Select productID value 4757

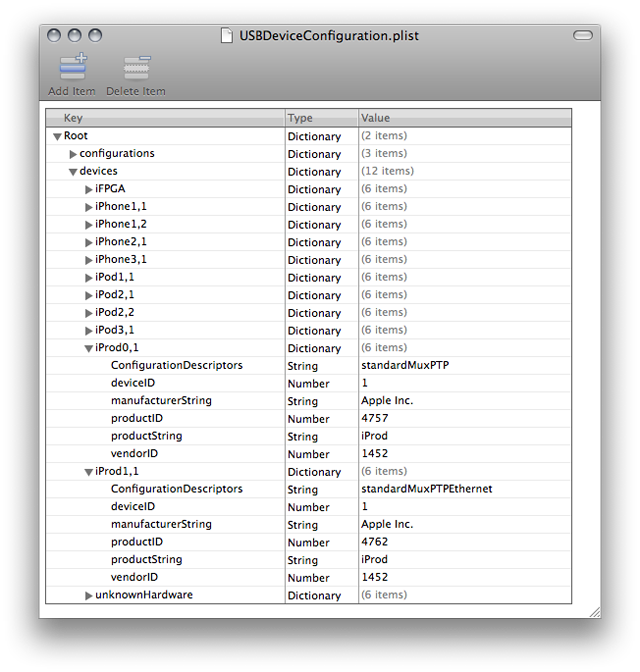tap(374, 418)
